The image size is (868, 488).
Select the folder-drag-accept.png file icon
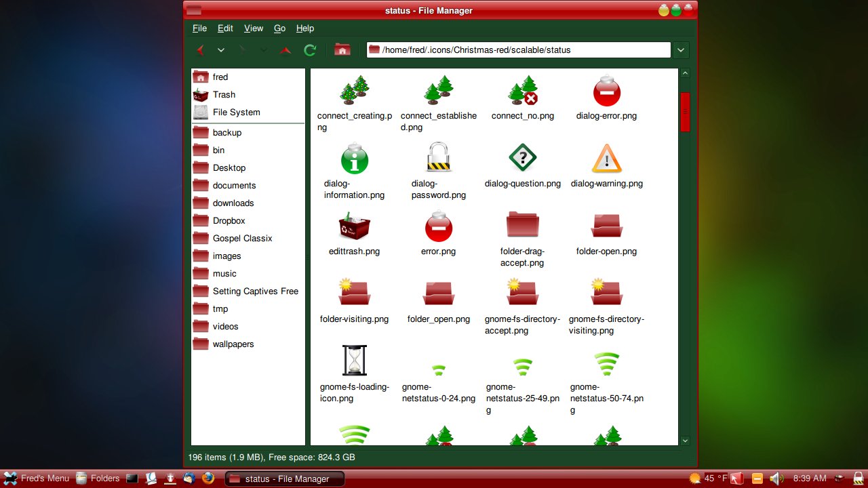point(523,224)
